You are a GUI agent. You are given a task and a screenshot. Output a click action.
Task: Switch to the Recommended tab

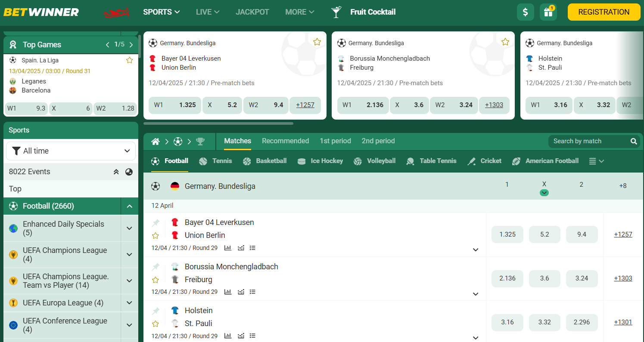(x=285, y=141)
